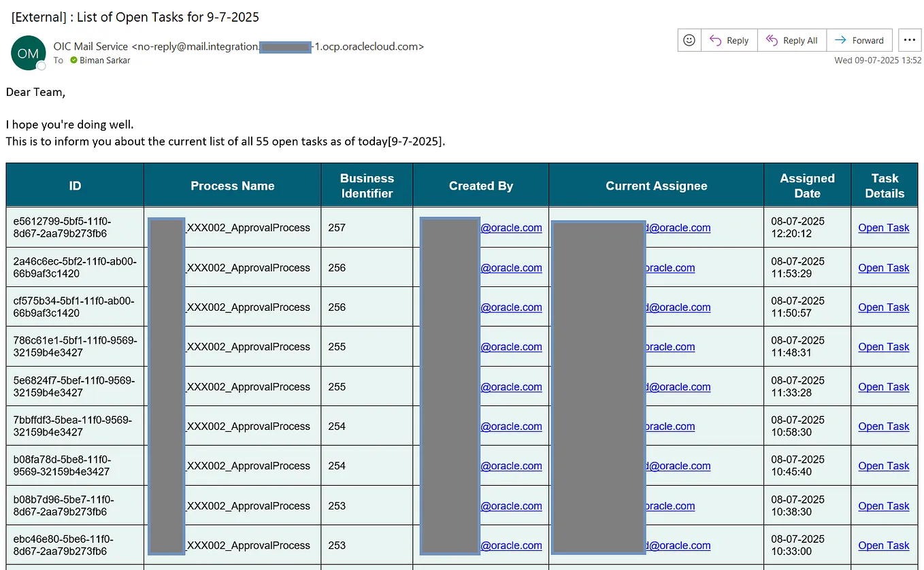
Task: Click the Created By oracle.com link in top row
Action: [512, 228]
